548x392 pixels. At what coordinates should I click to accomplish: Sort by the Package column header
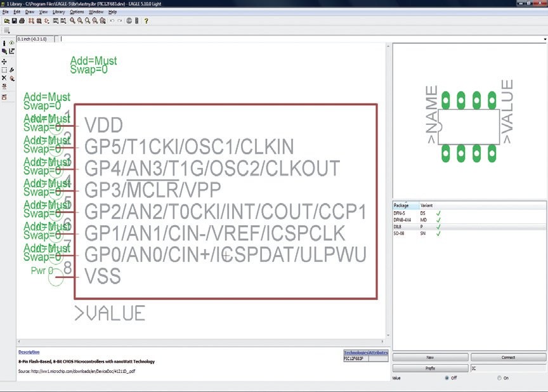coord(406,206)
